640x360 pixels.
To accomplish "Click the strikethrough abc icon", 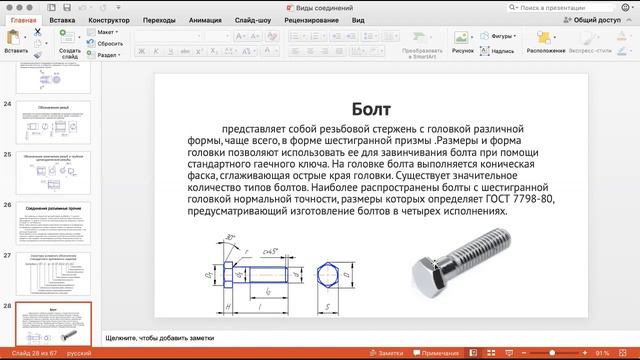I will pyautogui.click(x=185, y=51).
